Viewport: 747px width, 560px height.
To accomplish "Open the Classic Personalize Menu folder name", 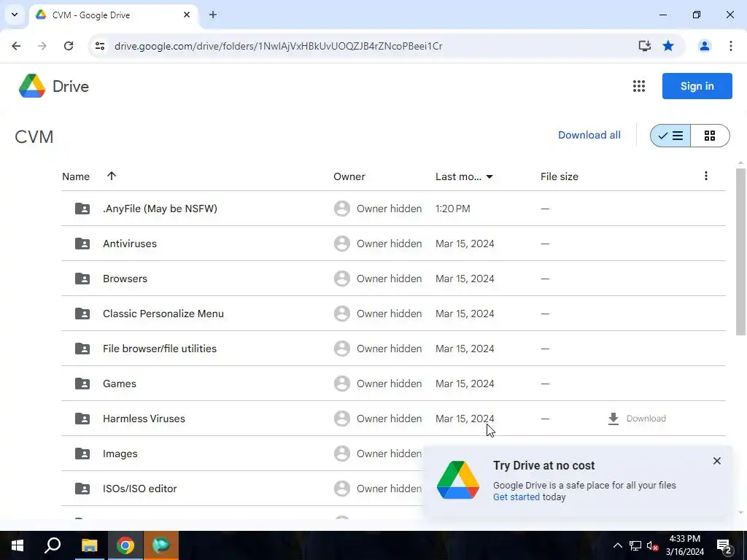I will 163,314.
